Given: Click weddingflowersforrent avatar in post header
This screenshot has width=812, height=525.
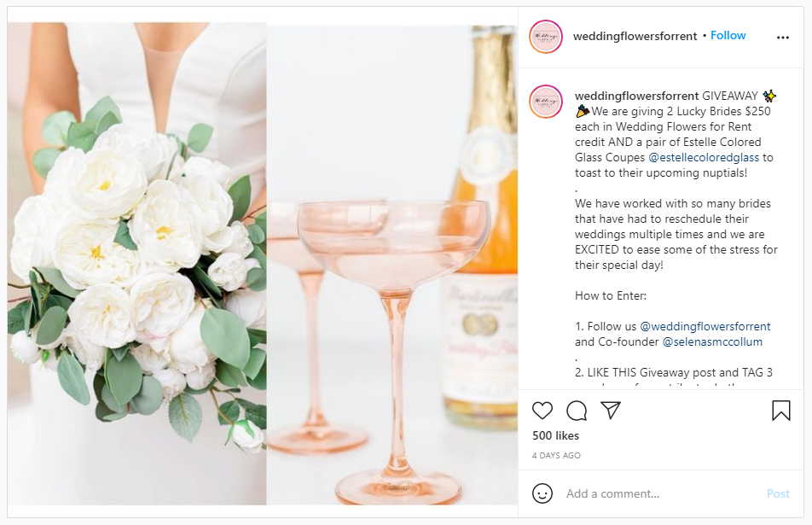Looking at the screenshot, I should click(x=545, y=37).
